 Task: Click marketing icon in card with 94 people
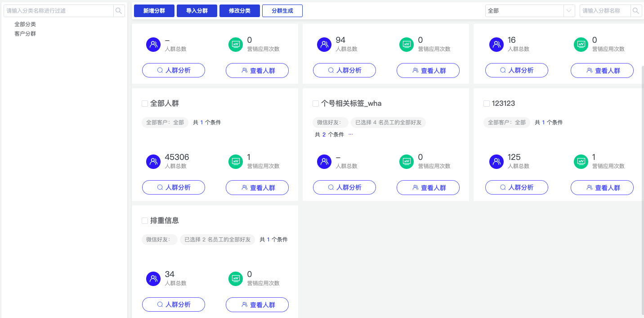407,44
